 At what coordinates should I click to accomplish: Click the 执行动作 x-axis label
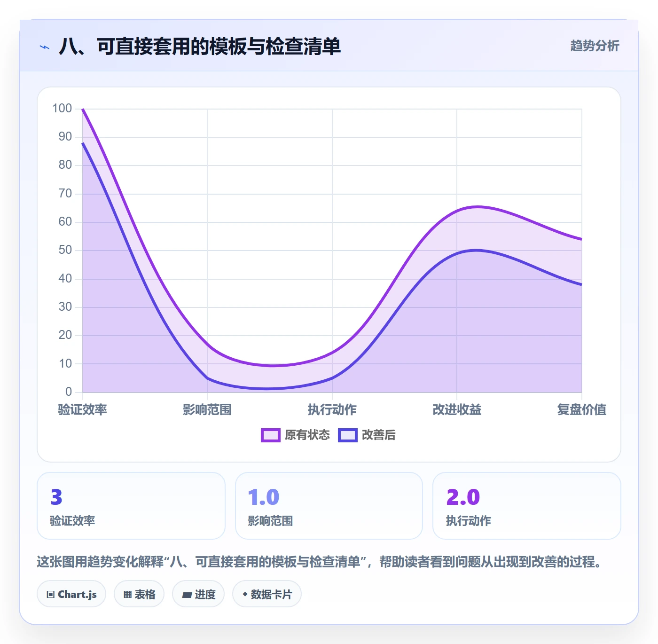[332, 409]
